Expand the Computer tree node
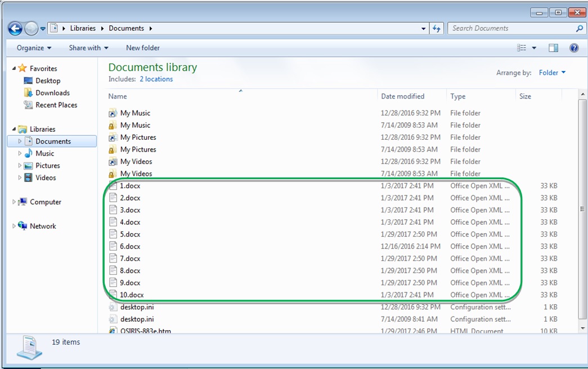 point(14,202)
